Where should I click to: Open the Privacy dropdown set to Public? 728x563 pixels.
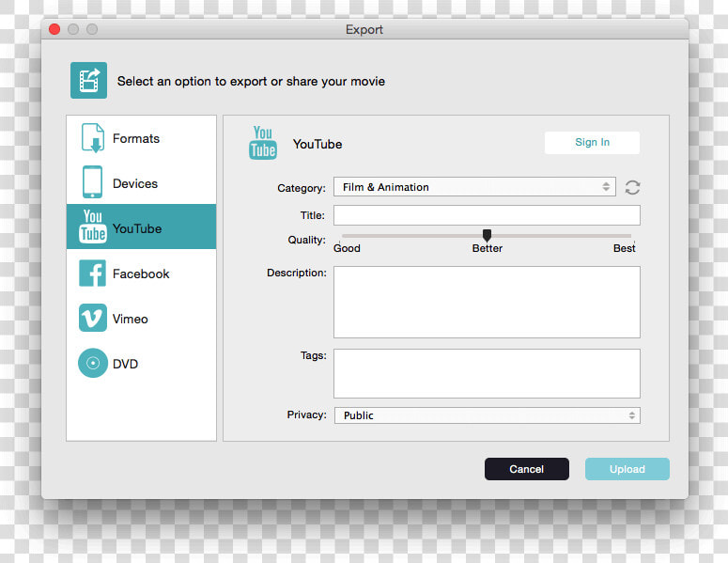[x=487, y=415]
